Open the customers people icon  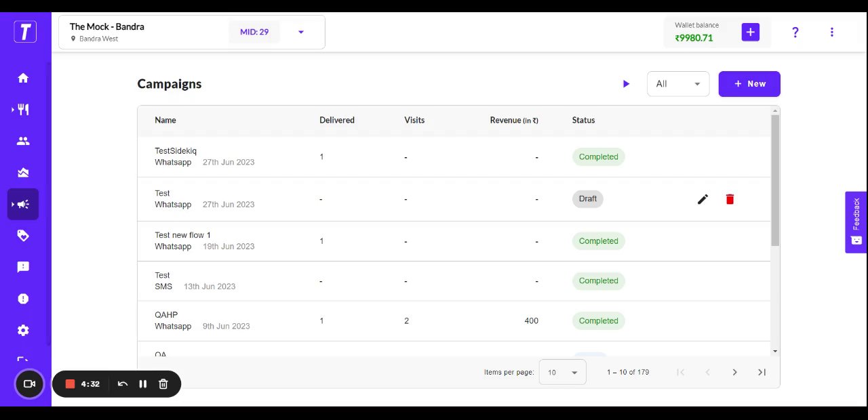pyautogui.click(x=23, y=141)
